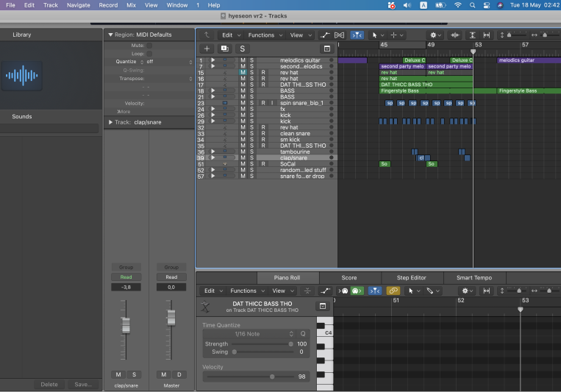Screen dimensions: 561x392
Task: Click horizontal auto zoom in Piano Roll toolbar
Action: pyautogui.click(x=487, y=291)
